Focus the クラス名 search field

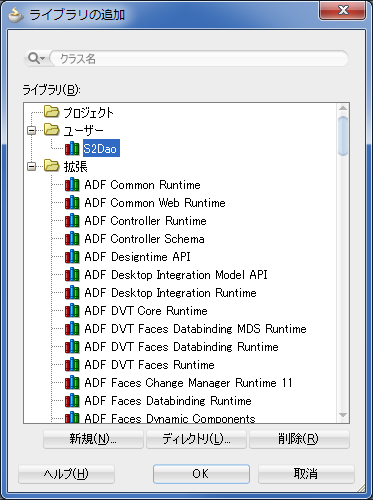(199, 59)
